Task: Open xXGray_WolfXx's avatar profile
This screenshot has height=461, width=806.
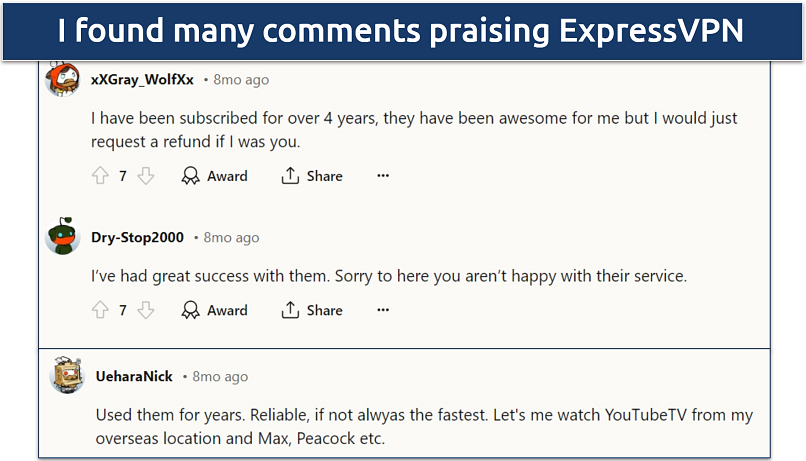Action: (63, 79)
